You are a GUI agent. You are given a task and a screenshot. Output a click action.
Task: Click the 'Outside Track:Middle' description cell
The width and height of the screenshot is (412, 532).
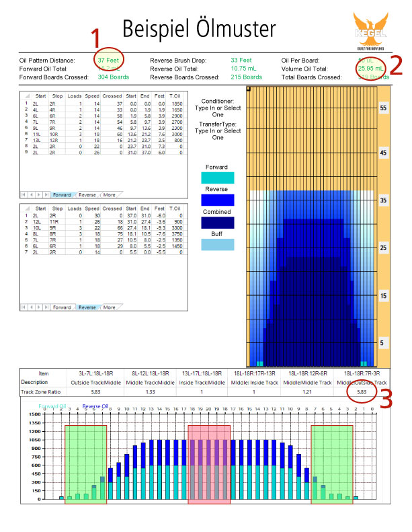click(x=96, y=383)
